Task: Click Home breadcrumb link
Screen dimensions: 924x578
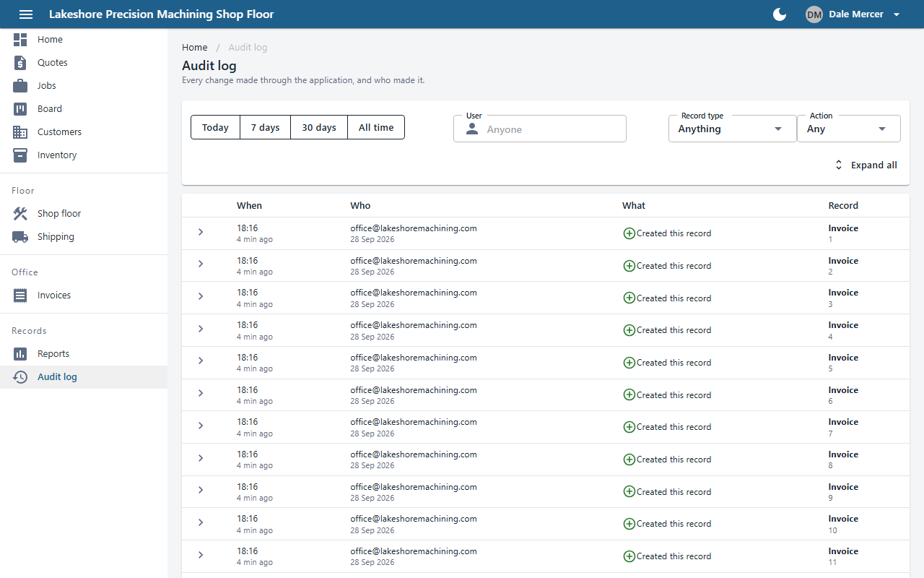Action: (195, 48)
